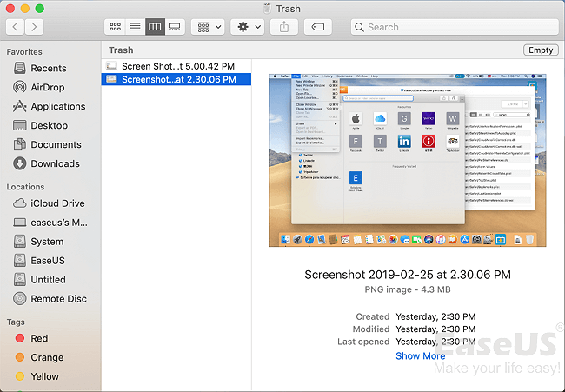This screenshot has width=565, height=392.
Task: Open the gear Action menu
Action: (248, 27)
